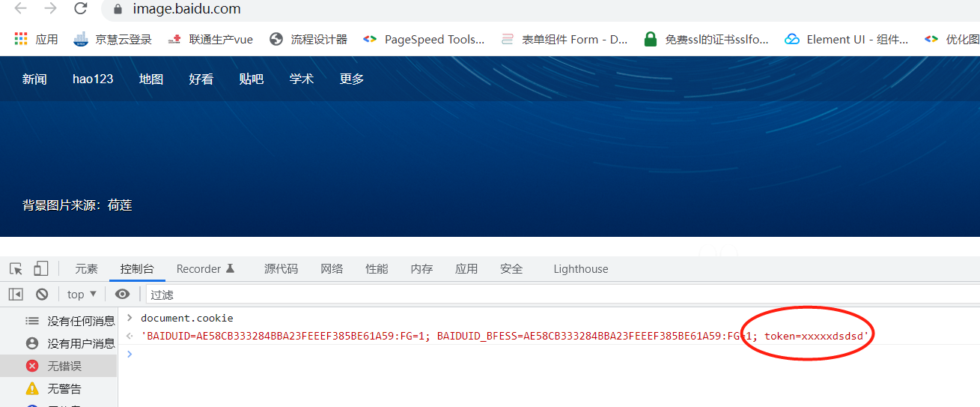
Task: Click the image.baidu.com address bar
Action: click(x=539, y=10)
